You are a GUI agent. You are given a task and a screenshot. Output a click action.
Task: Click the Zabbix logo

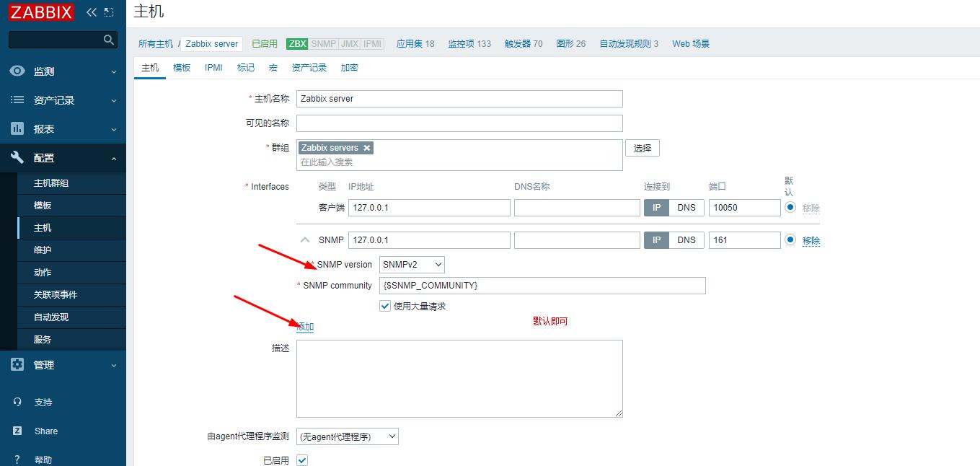[x=41, y=12]
